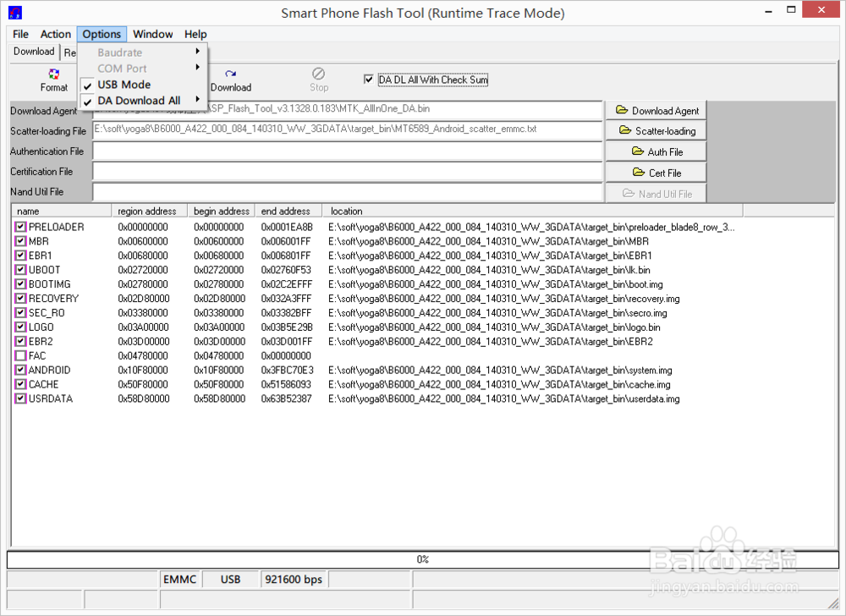This screenshot has width=846, height=616.
Task: Click region address 0x58D80000
Action: 144,399
